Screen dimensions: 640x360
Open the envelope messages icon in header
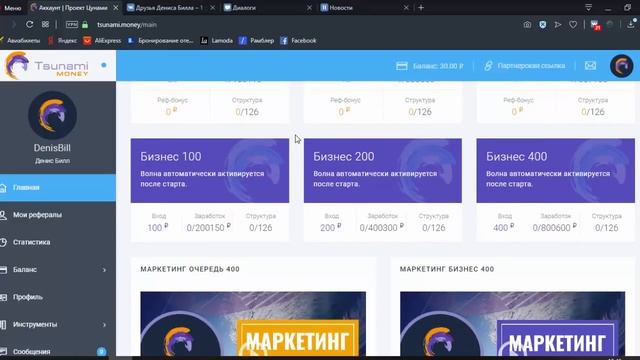click(590, 65)
